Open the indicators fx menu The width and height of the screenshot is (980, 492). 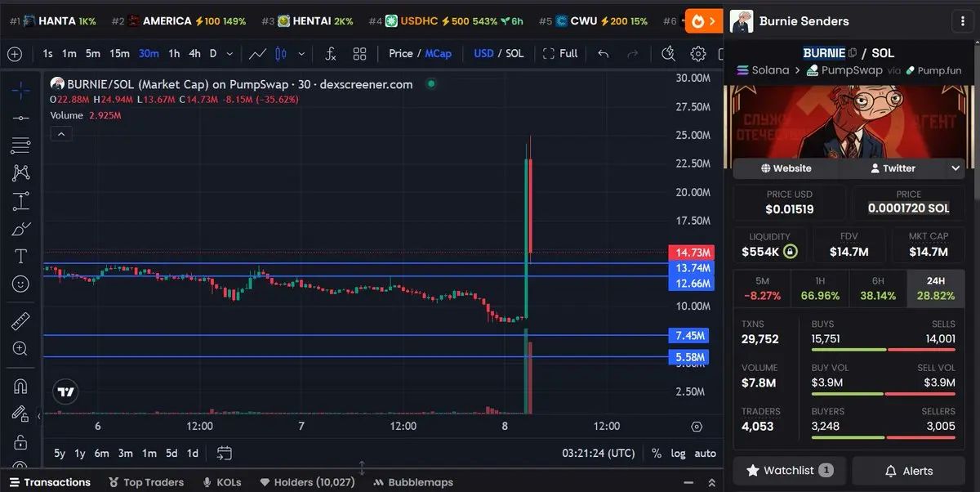coord(331,54)
